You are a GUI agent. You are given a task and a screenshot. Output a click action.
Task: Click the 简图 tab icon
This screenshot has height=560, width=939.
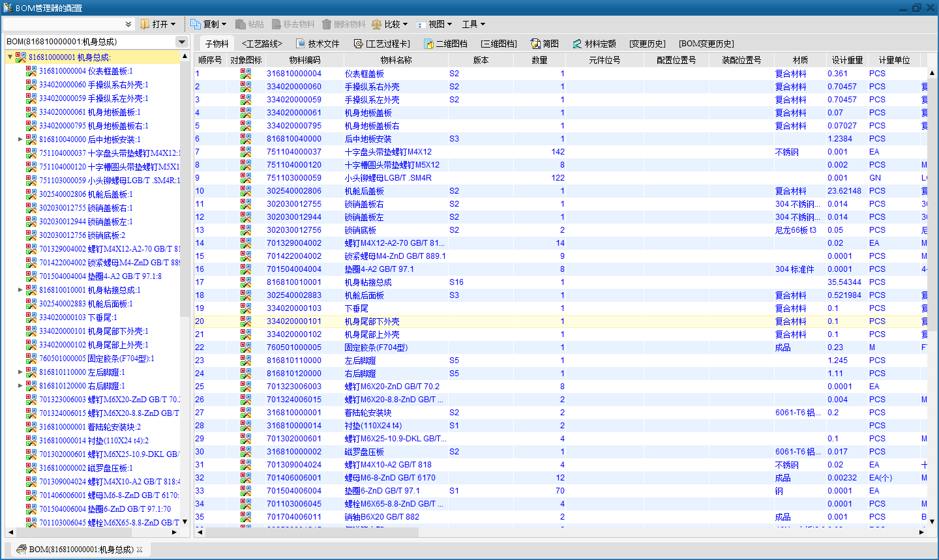tap(536, 44)
